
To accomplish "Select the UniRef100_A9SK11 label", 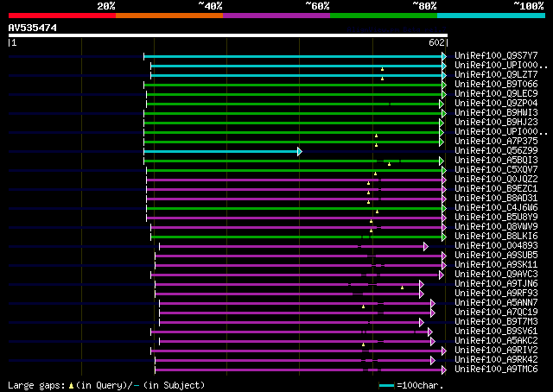I will (x=496, y=265).
